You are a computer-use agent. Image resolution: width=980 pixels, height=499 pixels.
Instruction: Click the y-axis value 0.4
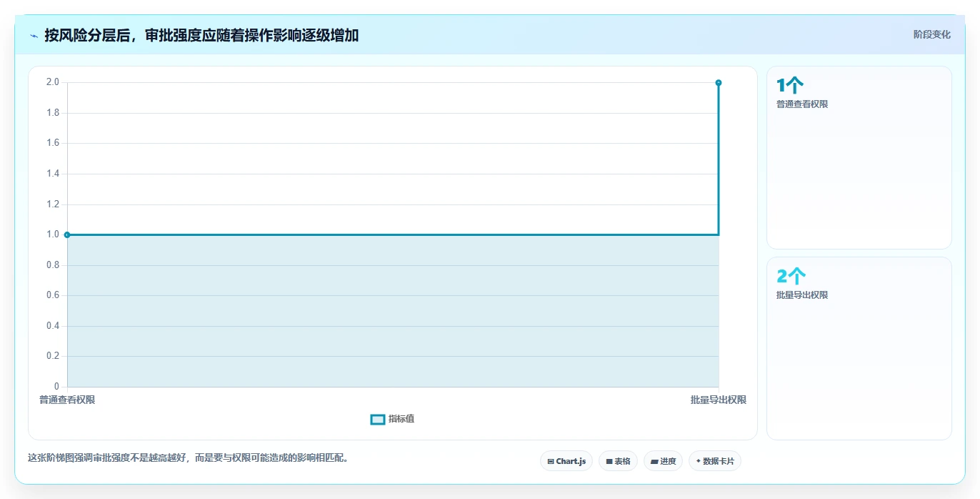click(53, 326)
